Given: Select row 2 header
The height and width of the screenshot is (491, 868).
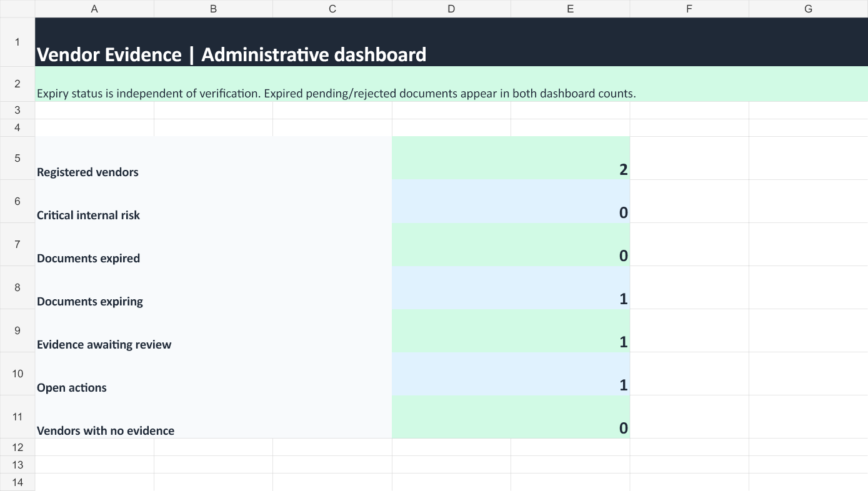Looking at the screenshot, I should [x=17, y=84].
